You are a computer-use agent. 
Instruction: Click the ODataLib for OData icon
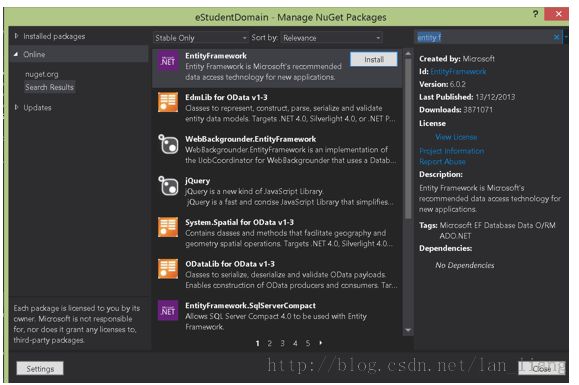(x=168, y=269)
